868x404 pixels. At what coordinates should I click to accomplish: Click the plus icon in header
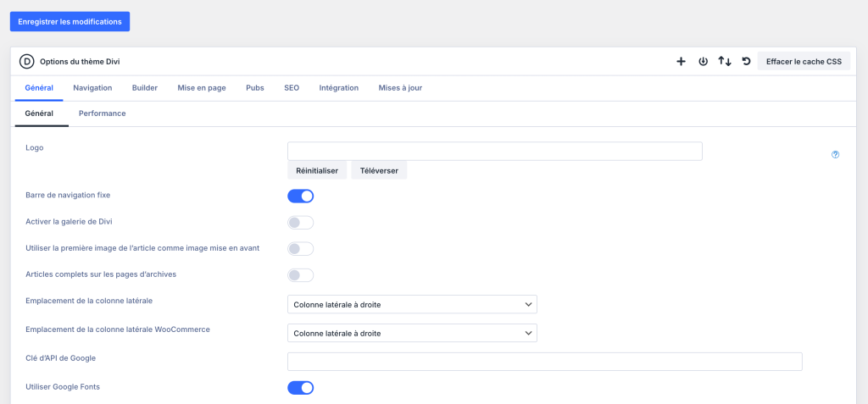coord(681,61)
